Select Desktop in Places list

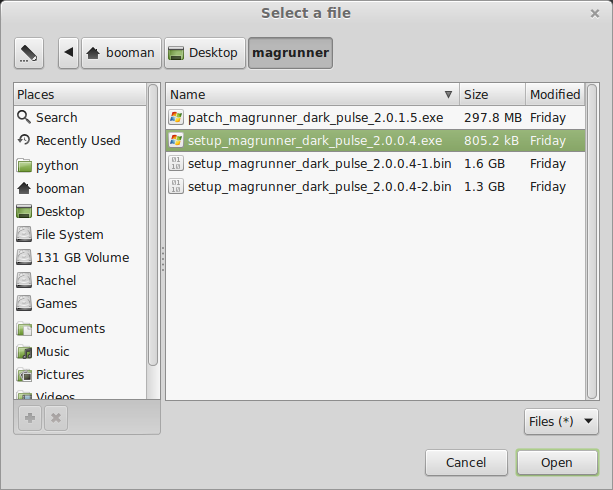tap(80, 212)
